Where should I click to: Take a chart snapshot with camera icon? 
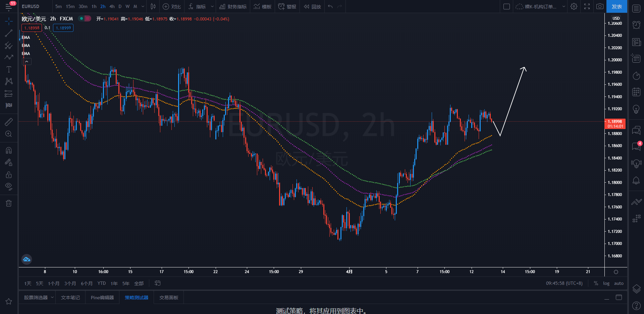click(x=600, y=6)
